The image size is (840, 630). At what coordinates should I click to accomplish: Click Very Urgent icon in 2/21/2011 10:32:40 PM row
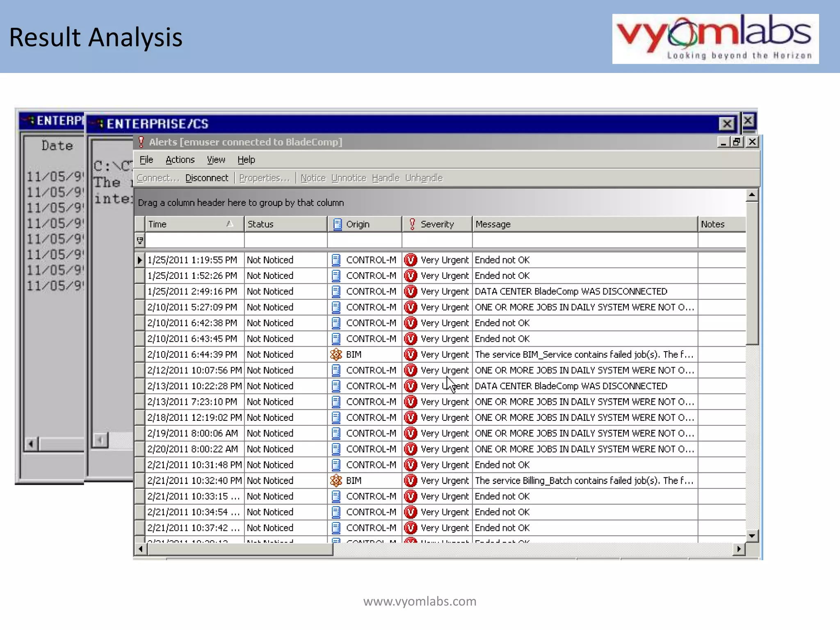411,481
